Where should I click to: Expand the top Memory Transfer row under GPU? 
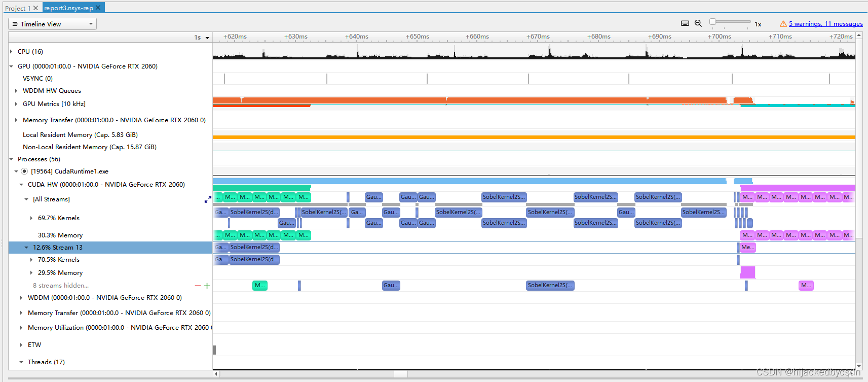click(x=16, y=120)
